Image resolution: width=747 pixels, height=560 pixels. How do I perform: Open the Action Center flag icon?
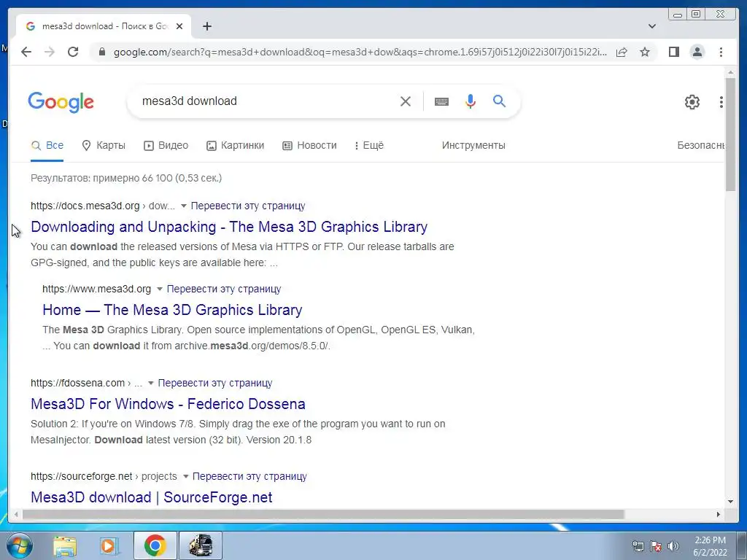click(x=656, y=546)
